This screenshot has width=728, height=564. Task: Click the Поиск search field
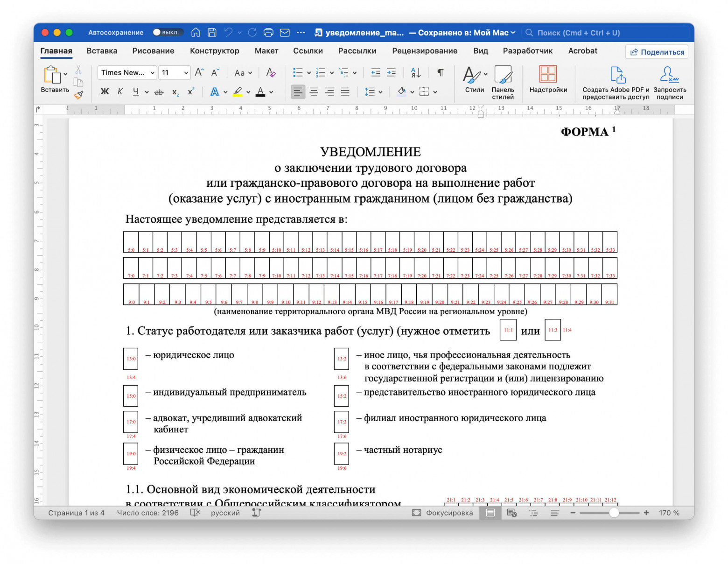pyautogui.click(x=579, y=33)
